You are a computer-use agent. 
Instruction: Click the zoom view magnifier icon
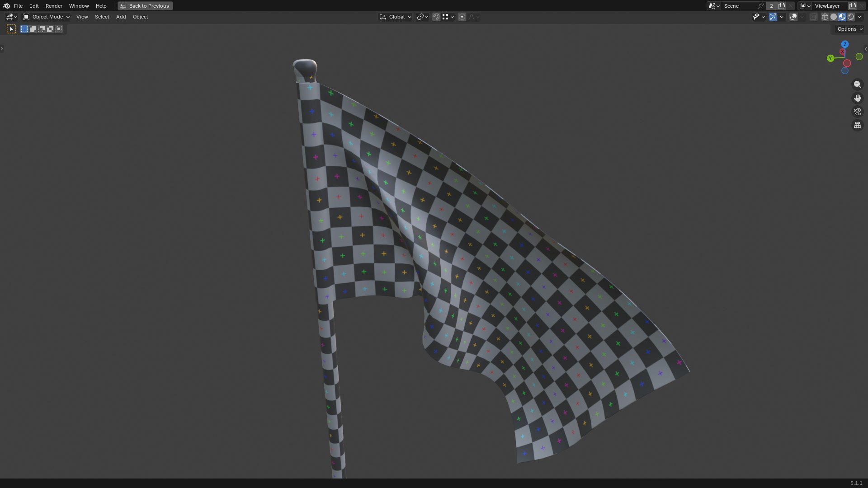pyautogui.click(x=858, y=84)
